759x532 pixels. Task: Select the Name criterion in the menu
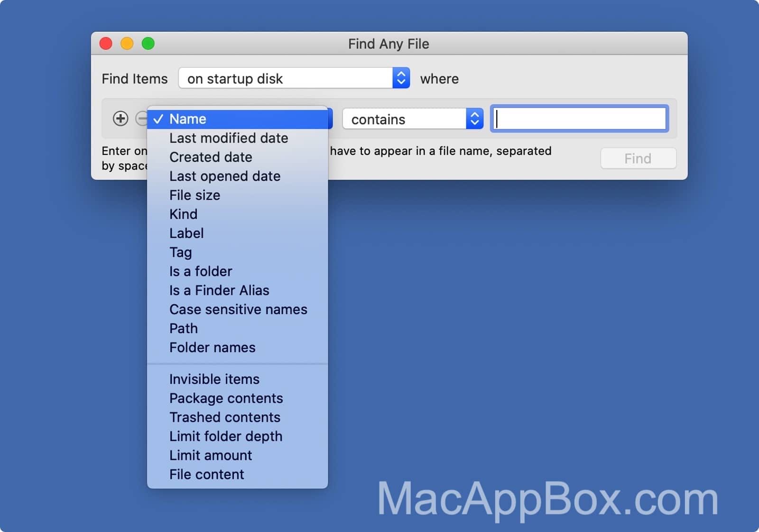[237, 119]
